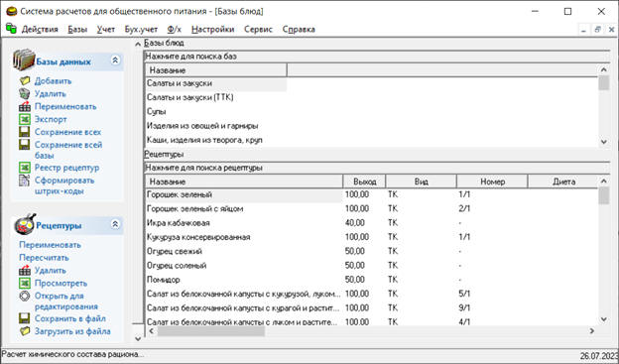Click Сформировать штрих-коды link
The width and height of the screenshot is (619, 364).
pyautogui.click(x=64, y=185)
